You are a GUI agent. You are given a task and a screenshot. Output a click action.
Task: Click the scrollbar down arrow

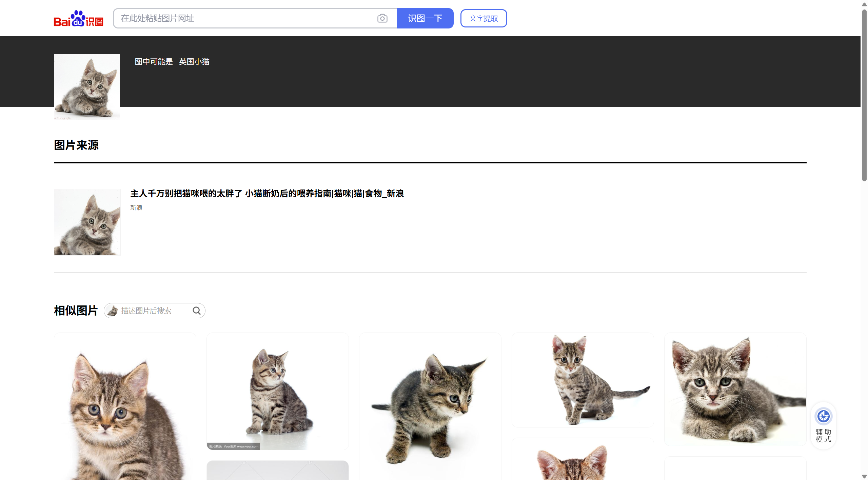point(864,477)
